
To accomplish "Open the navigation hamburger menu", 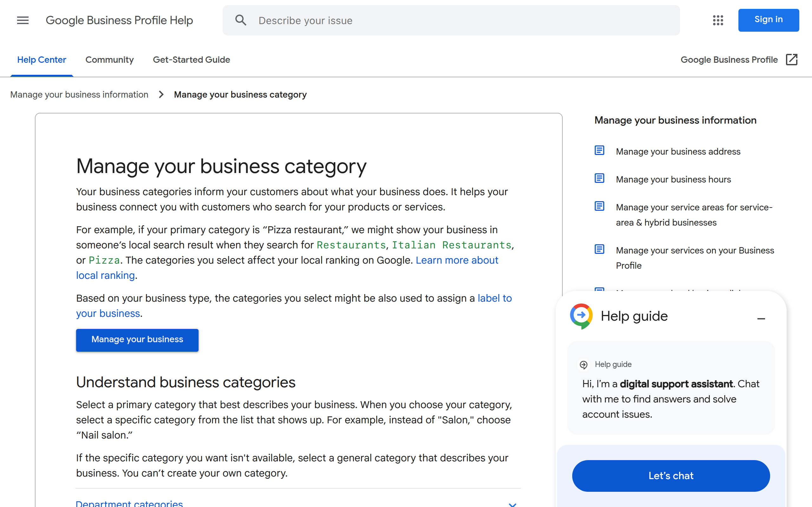I will click(23, 20).
